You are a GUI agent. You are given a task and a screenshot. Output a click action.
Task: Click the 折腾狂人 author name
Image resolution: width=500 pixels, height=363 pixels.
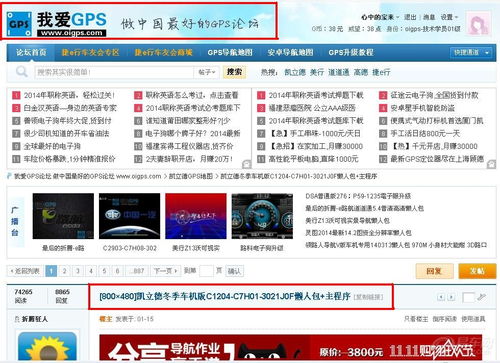(x=35, y=319)
